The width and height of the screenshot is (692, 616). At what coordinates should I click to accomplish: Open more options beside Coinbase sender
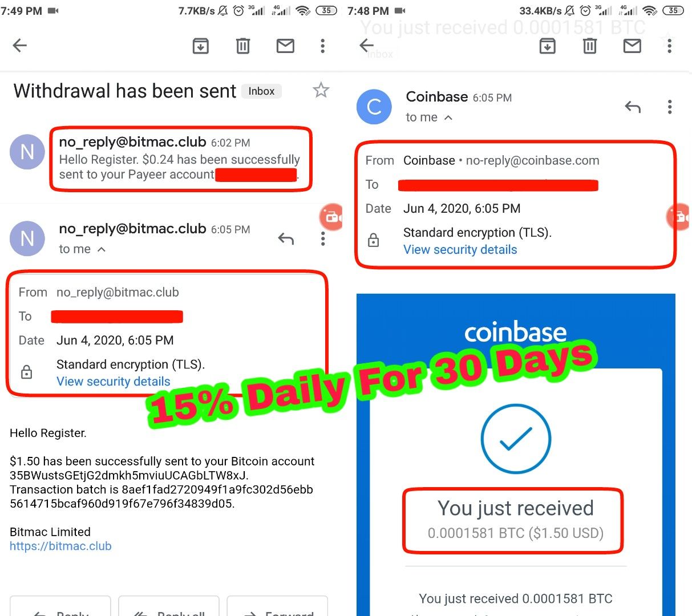point(670,107)
